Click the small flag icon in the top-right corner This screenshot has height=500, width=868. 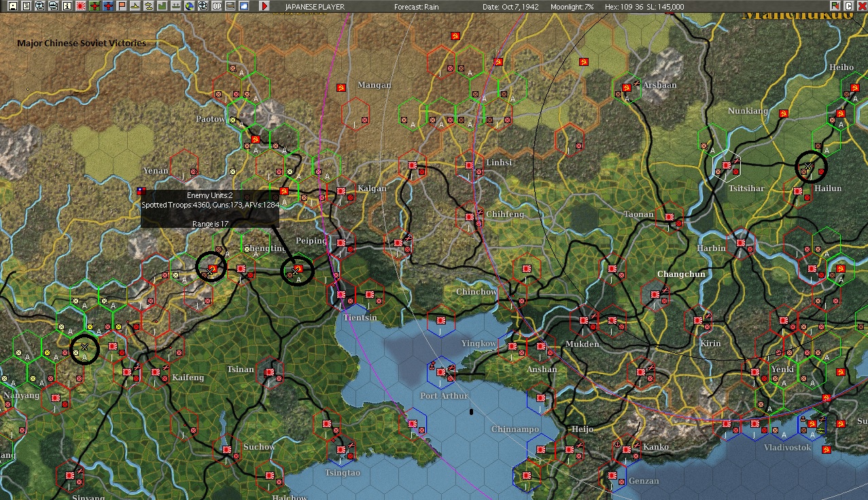click(835, 6)
